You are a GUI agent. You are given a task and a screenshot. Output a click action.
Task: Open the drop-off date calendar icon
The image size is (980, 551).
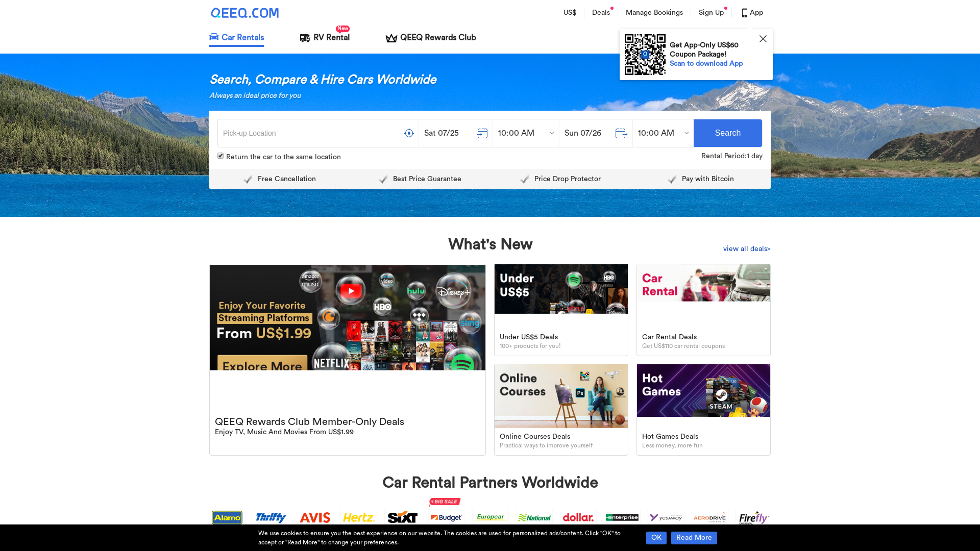[x=621, y=133]
